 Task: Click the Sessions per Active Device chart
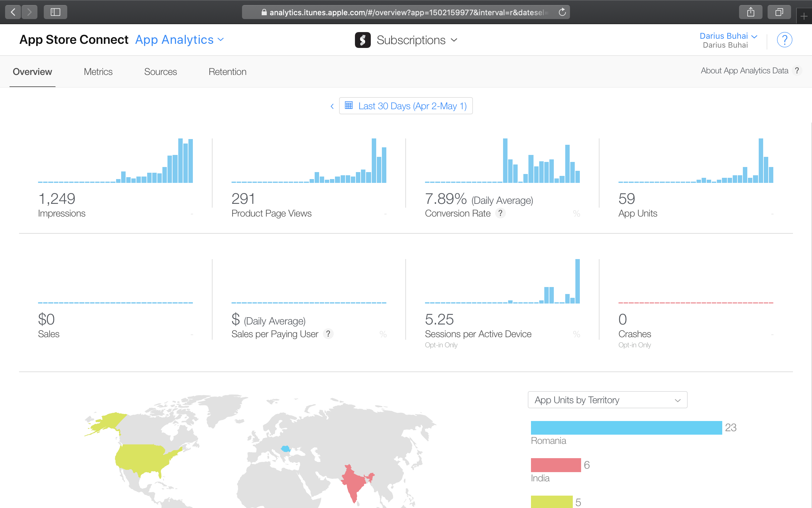pos(502,281)
